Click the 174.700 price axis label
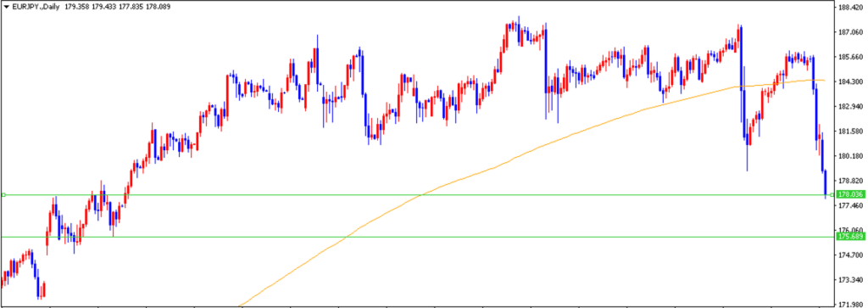Screen dimensions: 868x308 tap(851, 255)
